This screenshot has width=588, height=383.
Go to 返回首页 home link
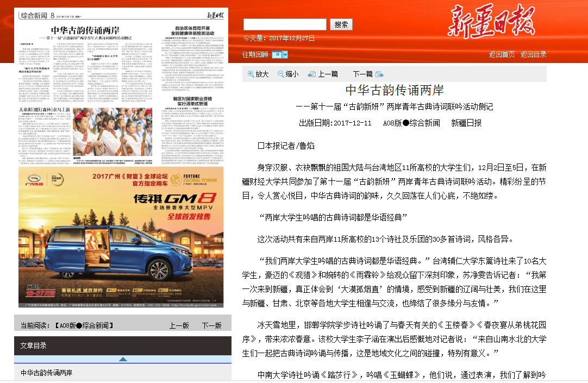click(502, 54)
